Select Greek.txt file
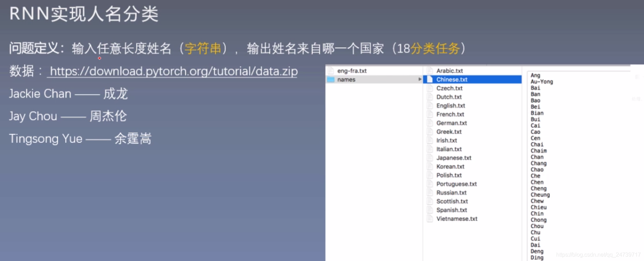The width and height of the screenshot is (644, 261). click(x=449, y=132)
